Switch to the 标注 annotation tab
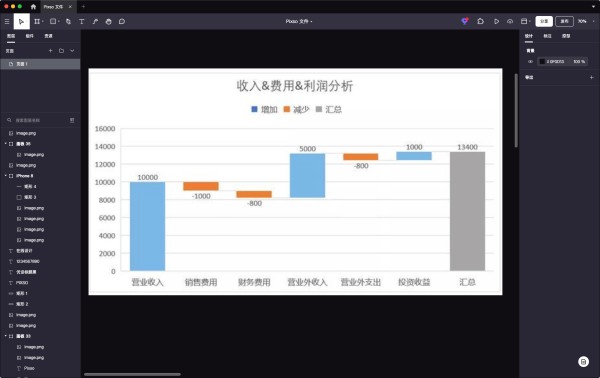The image size is (600, 378). pos(548,36)
